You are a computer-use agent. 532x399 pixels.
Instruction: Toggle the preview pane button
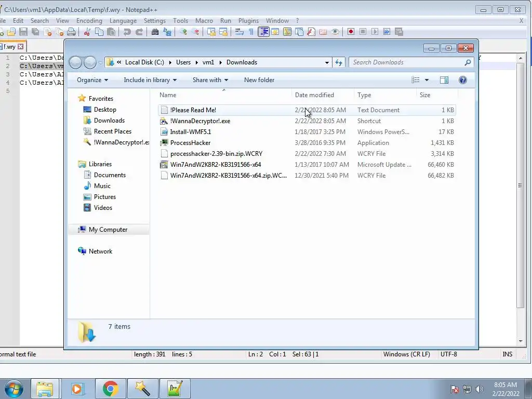tap(444, 80)
